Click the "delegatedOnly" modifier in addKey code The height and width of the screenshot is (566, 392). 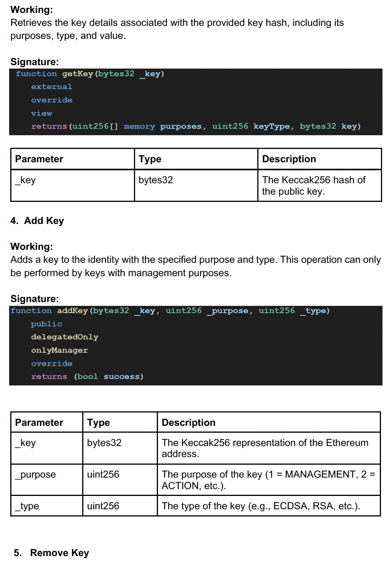click(64, 337)
